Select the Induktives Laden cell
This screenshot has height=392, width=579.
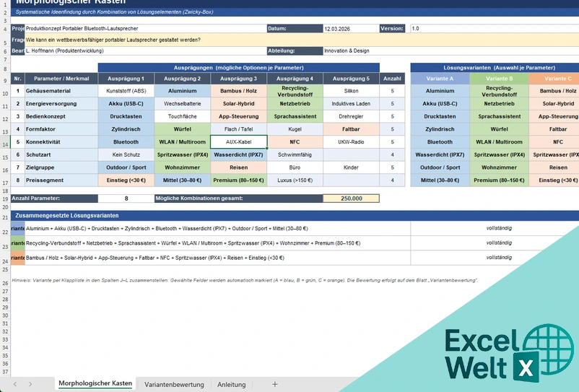(x=351, y=104)
